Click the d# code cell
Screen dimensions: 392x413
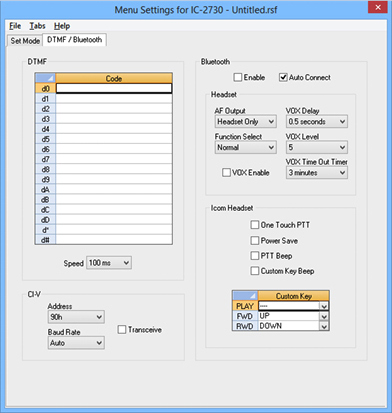[x=114, y=240]
